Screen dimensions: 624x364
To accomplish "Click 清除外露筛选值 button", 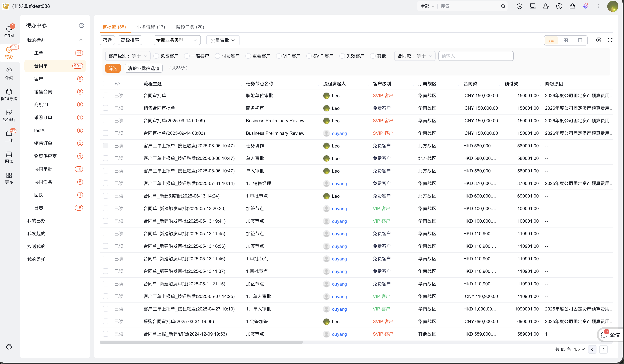I will point(144,68).
